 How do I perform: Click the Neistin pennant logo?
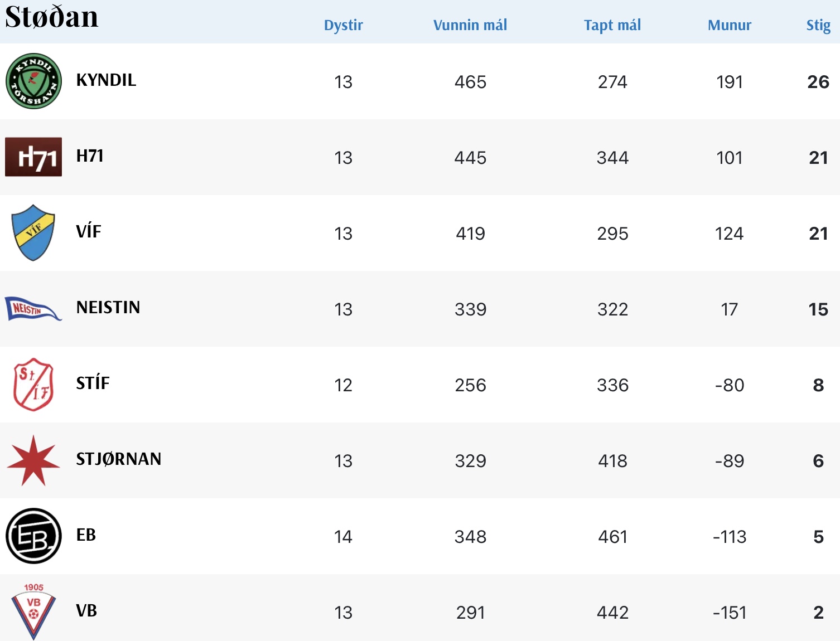33,309
